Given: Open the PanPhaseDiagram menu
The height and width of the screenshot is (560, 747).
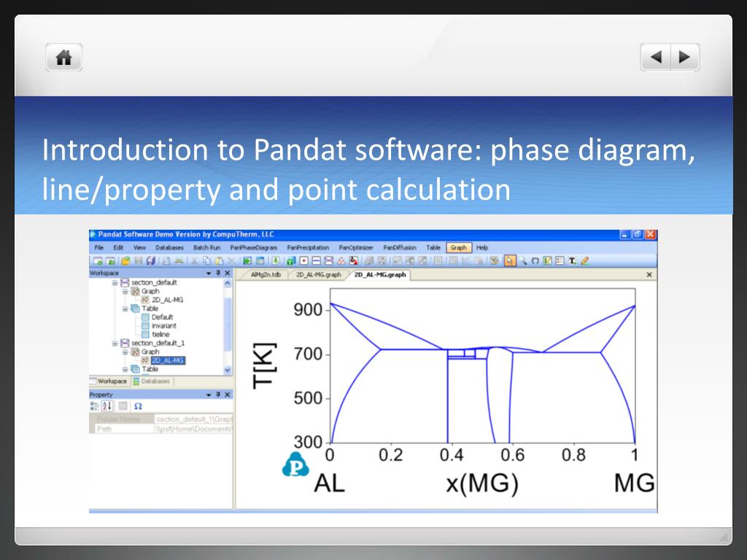Looking at the screenshot, I should click(253, 248).
